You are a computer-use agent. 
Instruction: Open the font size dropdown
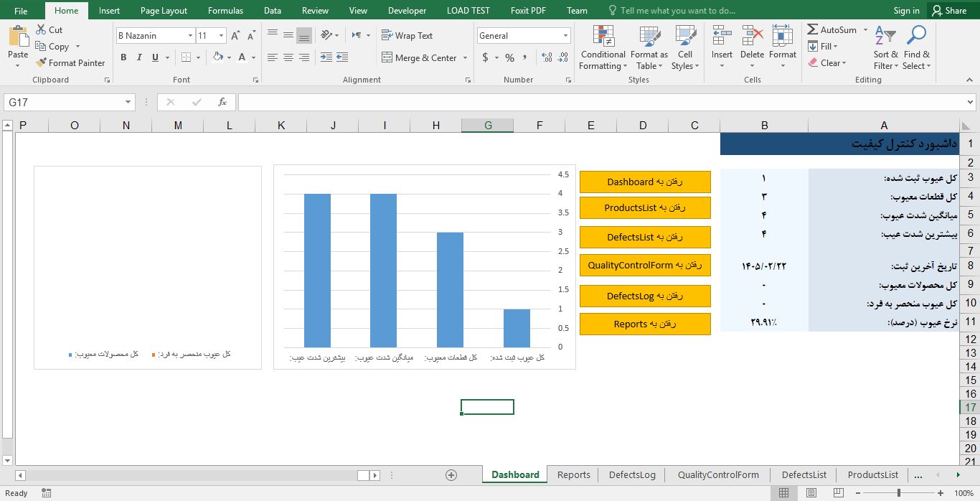(x=221, y=35)
